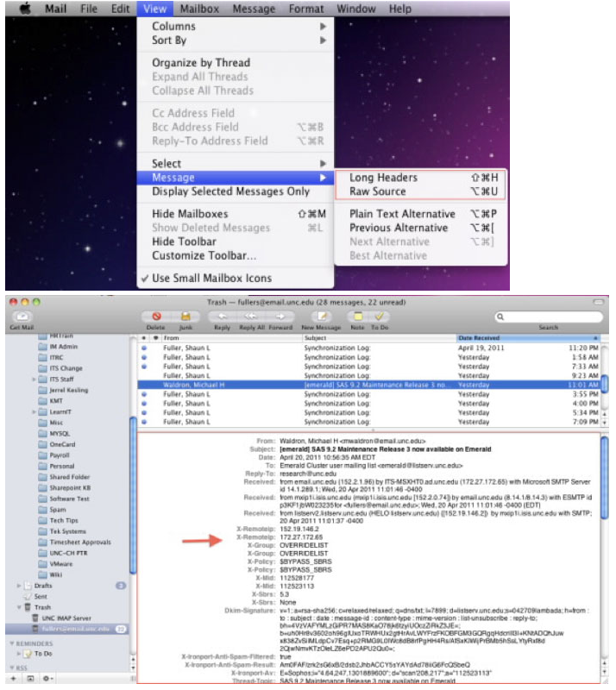This screenshot has width=616, height=690.
Task: Select the UNC IMAP Server trash
Action: (x=61, y=618)
